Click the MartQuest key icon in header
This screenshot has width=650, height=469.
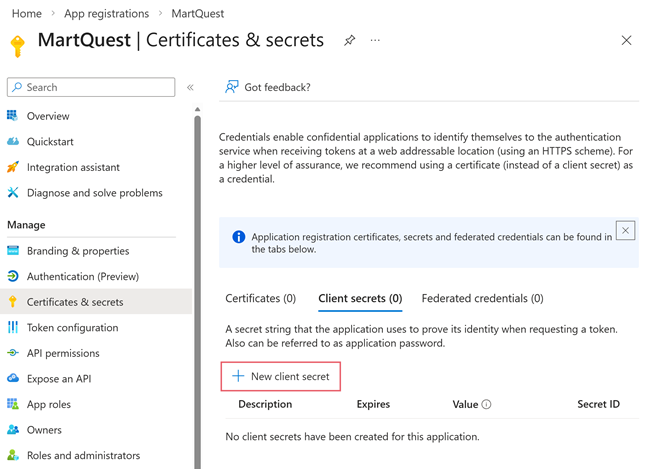(x=17, y=46)
